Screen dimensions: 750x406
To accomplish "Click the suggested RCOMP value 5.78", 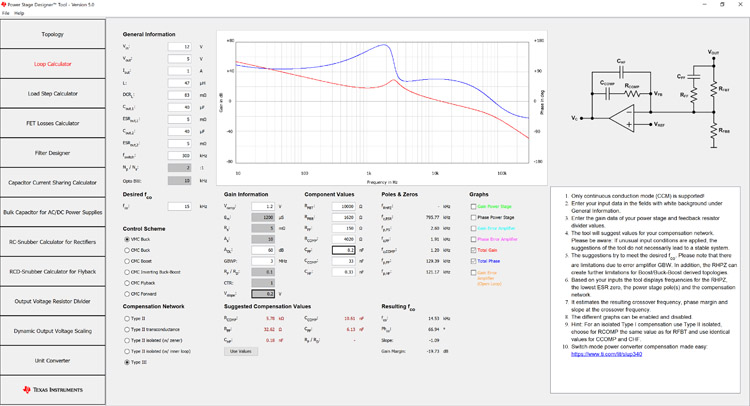I will coord(270,318).
